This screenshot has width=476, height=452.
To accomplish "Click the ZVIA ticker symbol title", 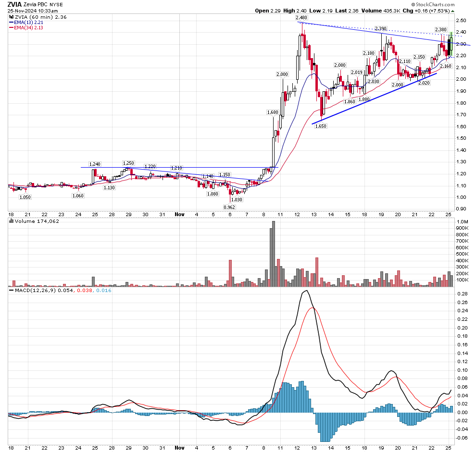I will pyautogui.click(x=14, y=4).
